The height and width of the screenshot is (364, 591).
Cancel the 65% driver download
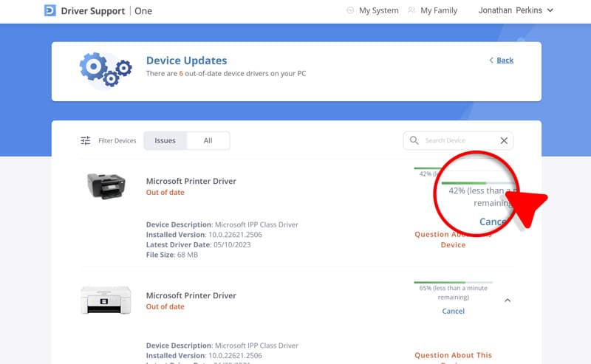(x=453, y=311)
